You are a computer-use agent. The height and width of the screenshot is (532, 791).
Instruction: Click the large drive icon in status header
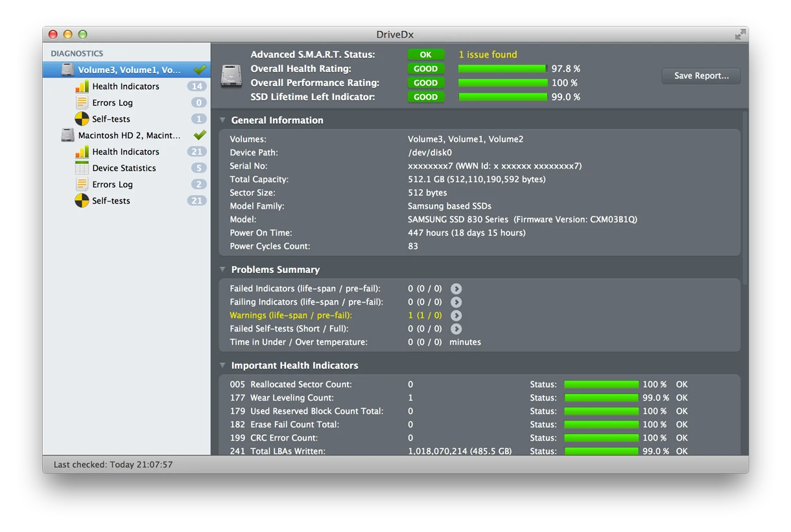coord(231,76)
